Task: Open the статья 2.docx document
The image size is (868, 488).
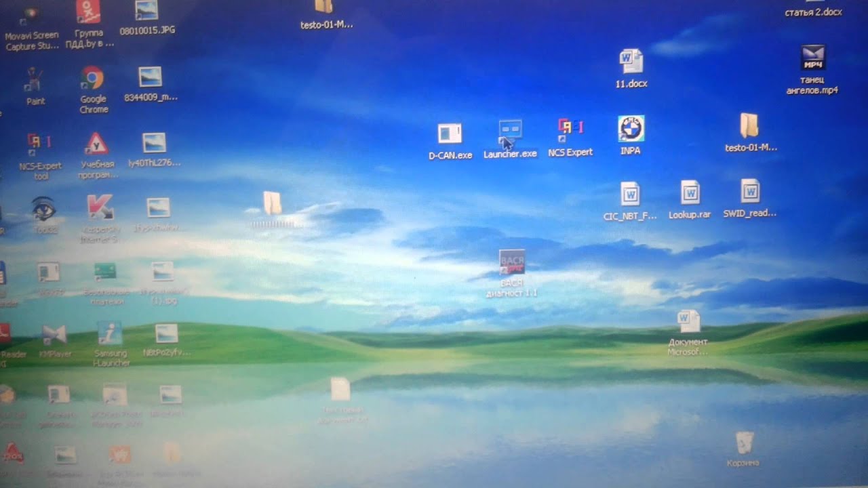Action: coord(813,12)
